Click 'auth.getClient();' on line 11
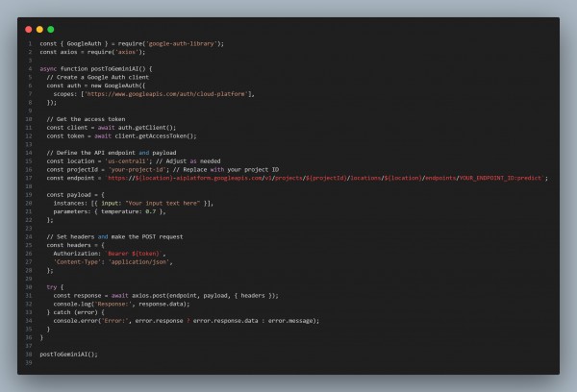Viewport: 577px width, 392px height. coord(147,128)
